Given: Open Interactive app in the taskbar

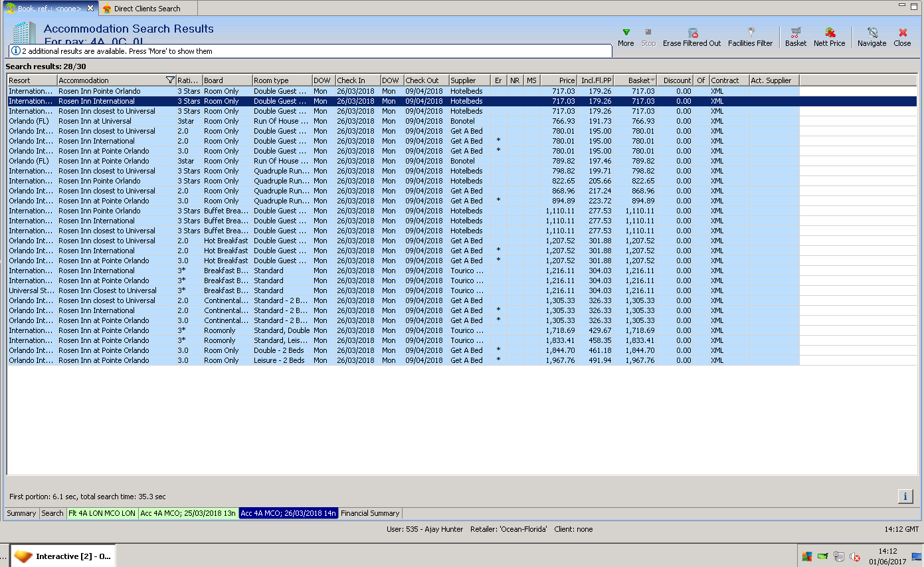Looking at the screenshot, I should (x=64, y=556).
